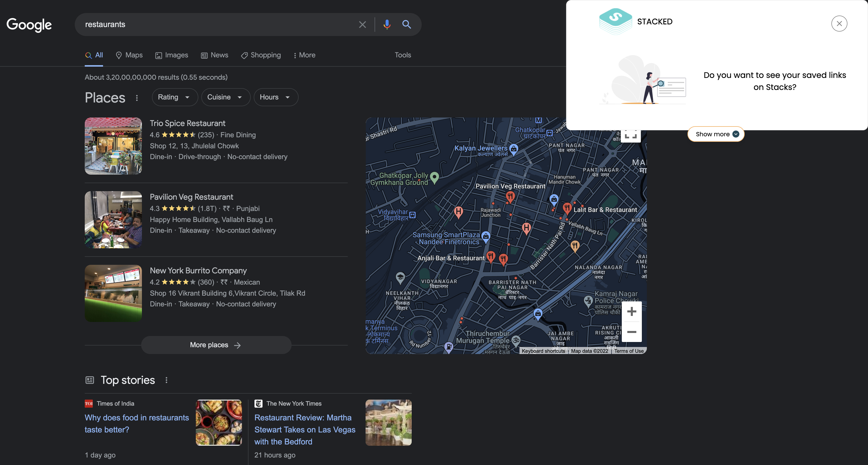Expand the More search options menu

[x=305, y=55]
